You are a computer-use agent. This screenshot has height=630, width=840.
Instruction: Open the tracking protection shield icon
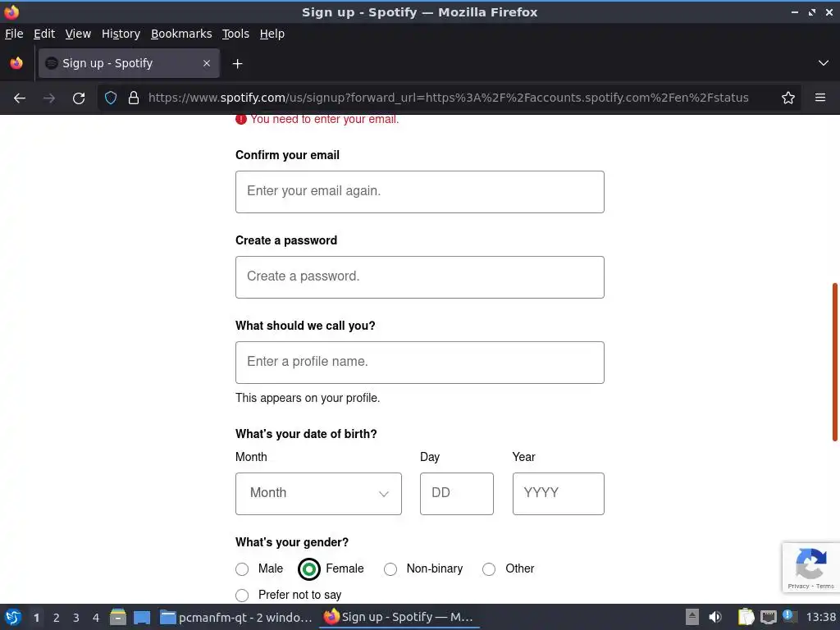click(111, 98)
